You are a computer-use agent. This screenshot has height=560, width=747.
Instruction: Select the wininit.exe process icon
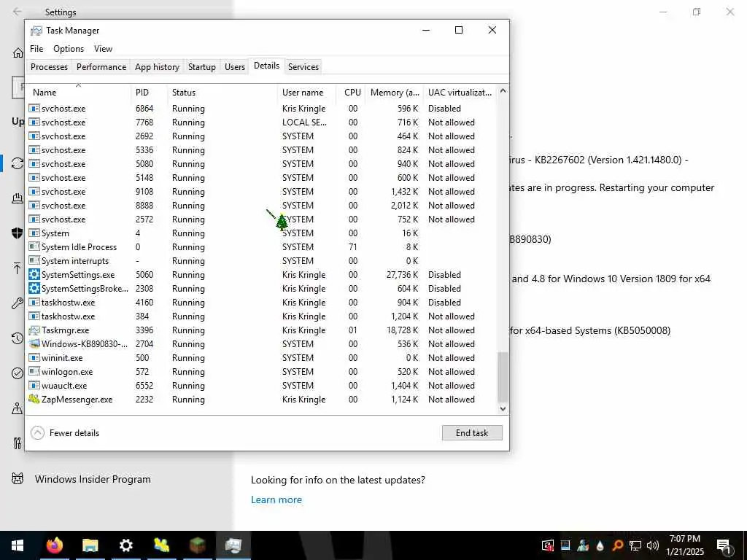[x=34, y=357]
